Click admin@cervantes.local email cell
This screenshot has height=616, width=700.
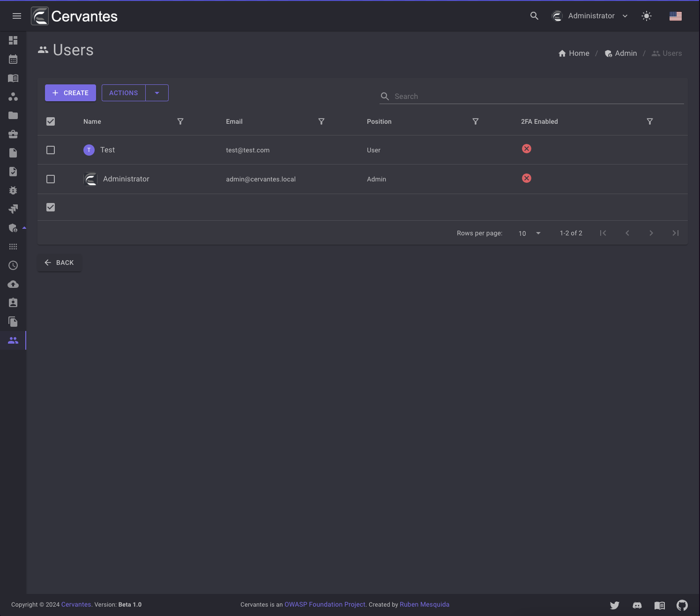tap(261, 179)
